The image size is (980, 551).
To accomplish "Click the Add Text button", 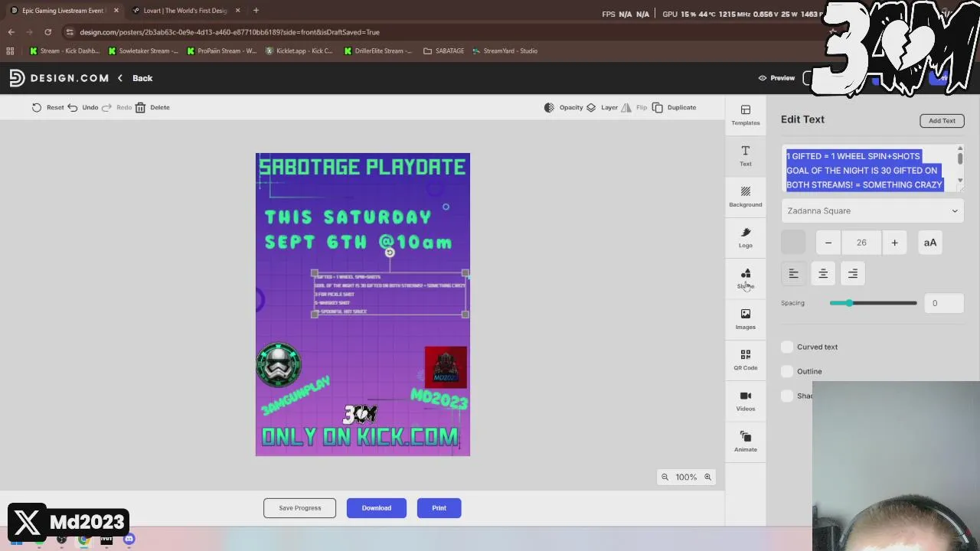I will click(x=942, y=120).
